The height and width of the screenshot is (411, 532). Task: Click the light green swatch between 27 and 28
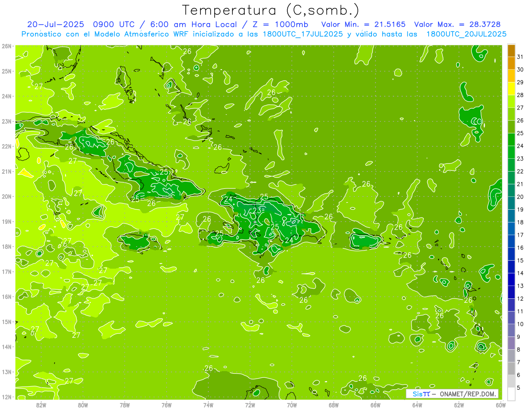click(x=511, y=102)
